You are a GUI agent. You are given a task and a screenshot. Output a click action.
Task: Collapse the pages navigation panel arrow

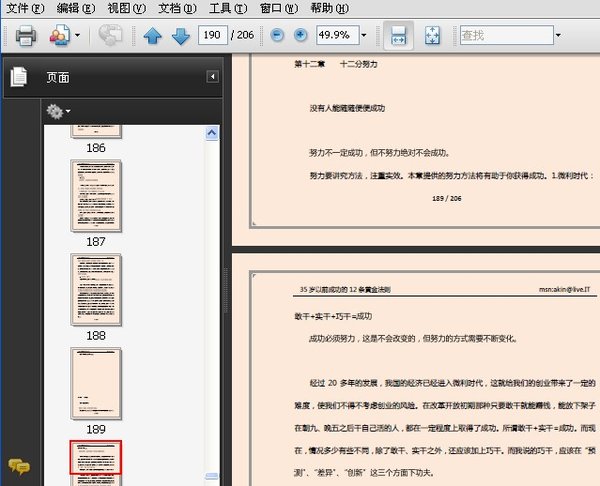click(x=212, y=76)
